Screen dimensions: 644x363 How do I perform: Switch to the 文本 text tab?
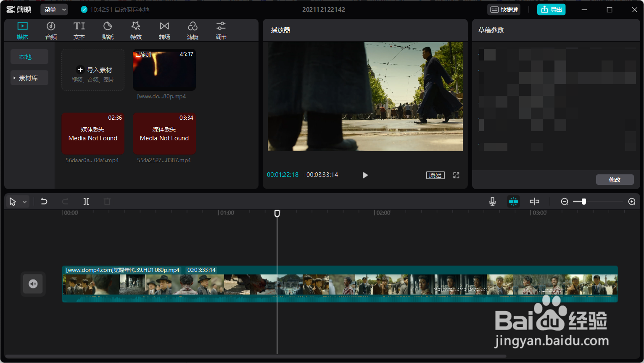[x=79, y=31]
